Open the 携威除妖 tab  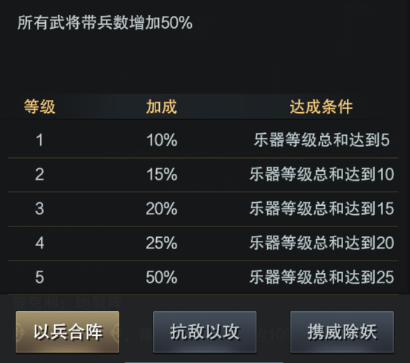[342, 332]
